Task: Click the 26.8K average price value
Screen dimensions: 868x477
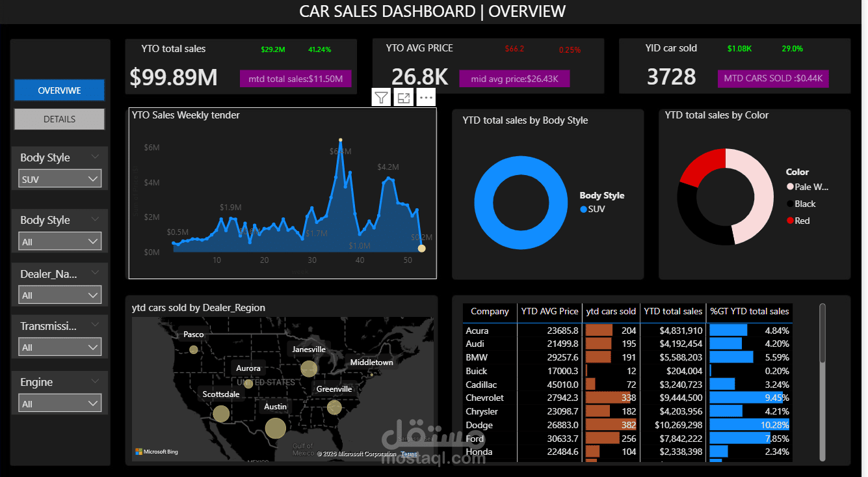Action: pyautogui.click(x=419, y=77)
